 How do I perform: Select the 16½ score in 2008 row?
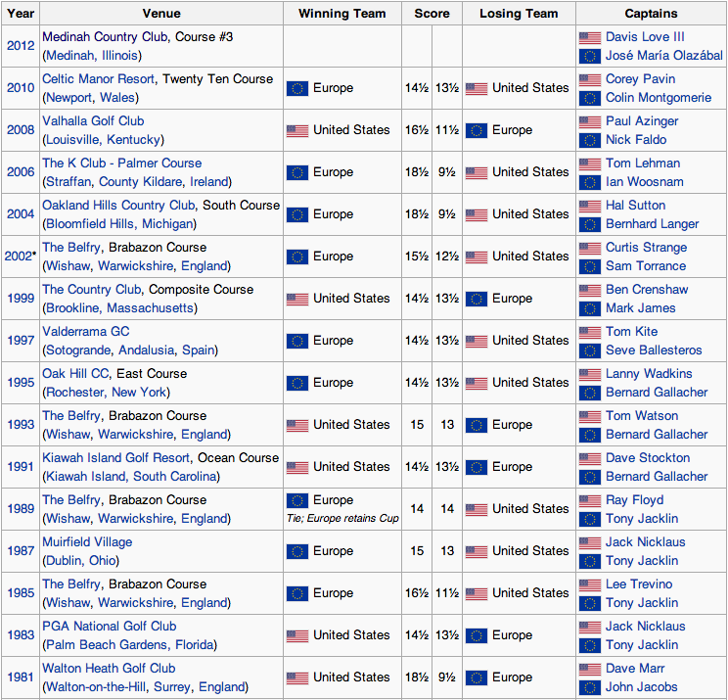point(417,130)
